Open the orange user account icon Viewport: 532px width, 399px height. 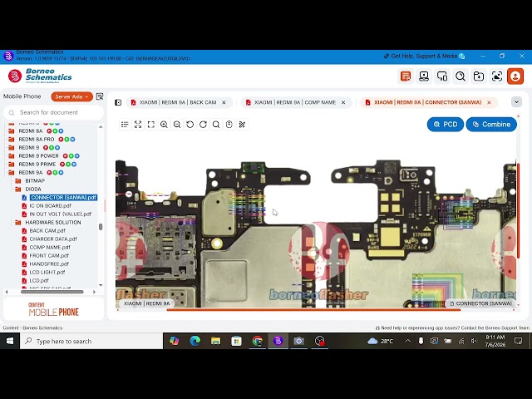[515, 76]
